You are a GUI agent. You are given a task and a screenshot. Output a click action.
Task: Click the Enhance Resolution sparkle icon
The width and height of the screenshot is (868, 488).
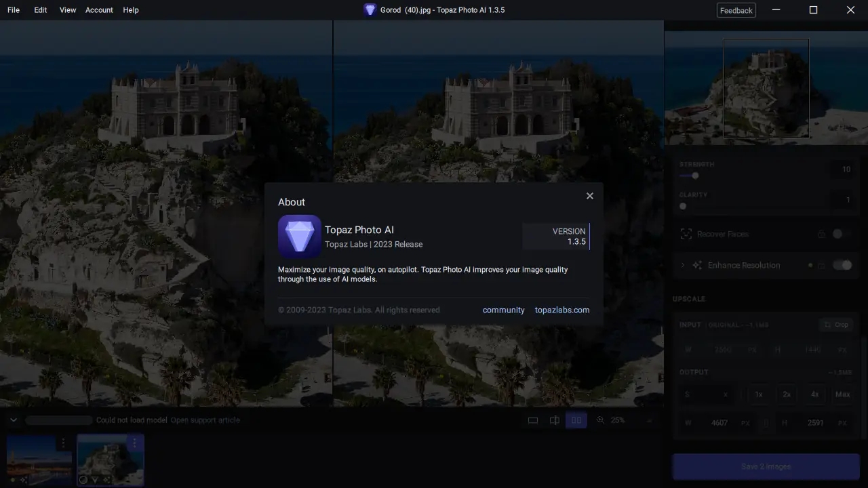[697, 265]
